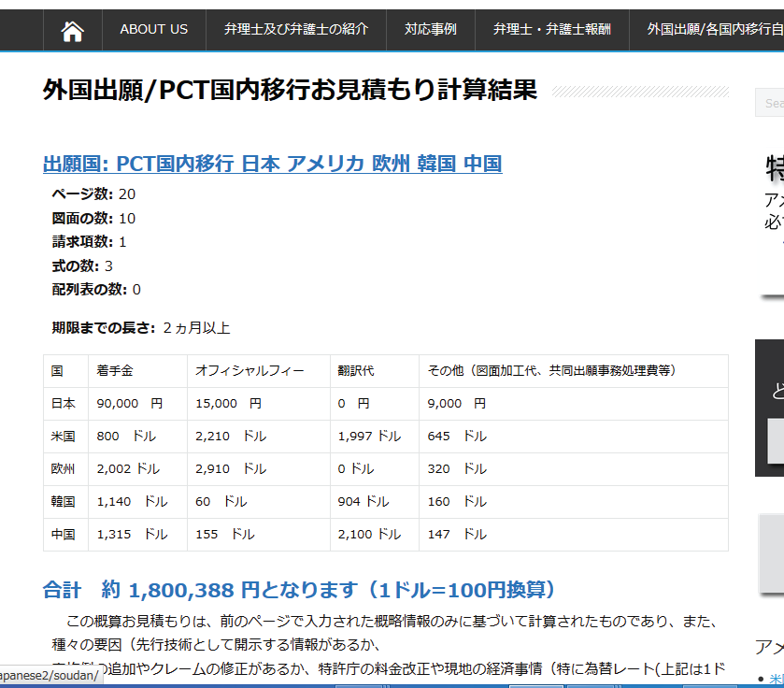Screen dimensions: 784x688
Task: Select US 2,210 ドル official fee cell
Action: (x=259, y=437)
